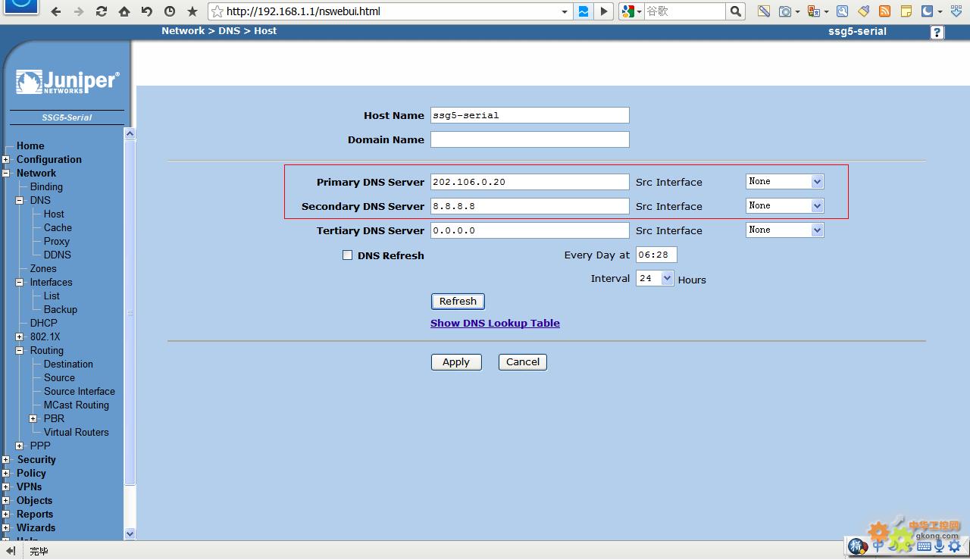Click the Every Day at time field

pyautogui.click(x=656, y=255)
